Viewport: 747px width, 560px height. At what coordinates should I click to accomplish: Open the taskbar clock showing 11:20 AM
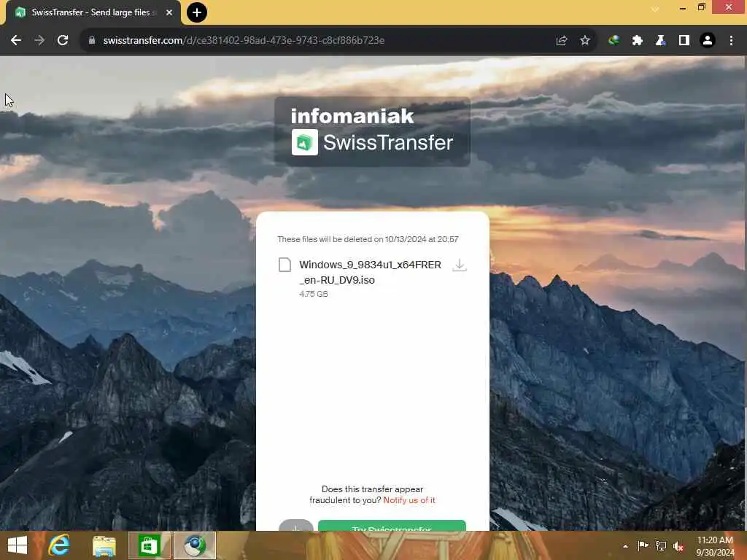pyautogui.click(x=715, y=546)
